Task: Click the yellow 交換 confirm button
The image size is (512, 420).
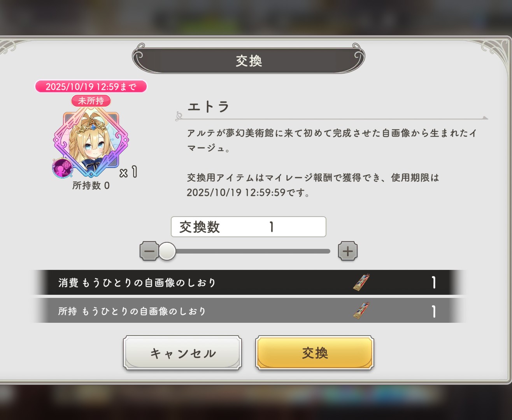Action: coord(314,353)
